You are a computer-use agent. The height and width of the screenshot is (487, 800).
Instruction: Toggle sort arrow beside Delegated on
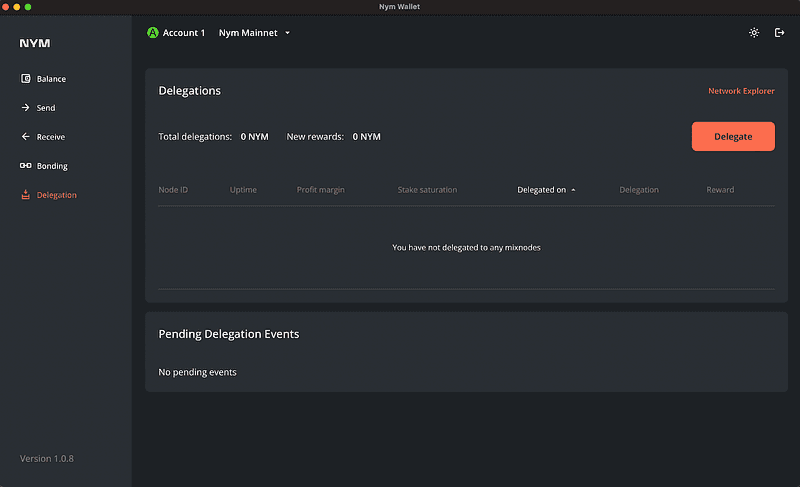pyautogui.click(x=573, y=190)
